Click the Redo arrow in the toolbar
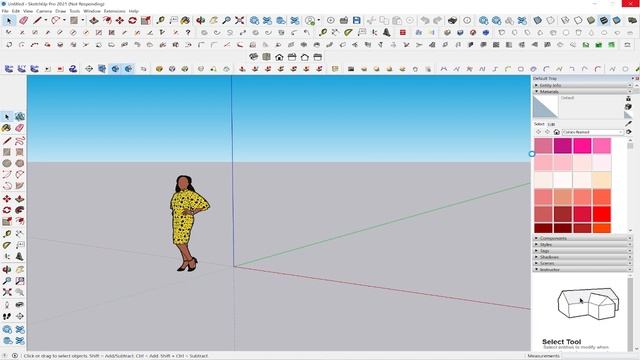640x360 pixels. click(438, 20)
